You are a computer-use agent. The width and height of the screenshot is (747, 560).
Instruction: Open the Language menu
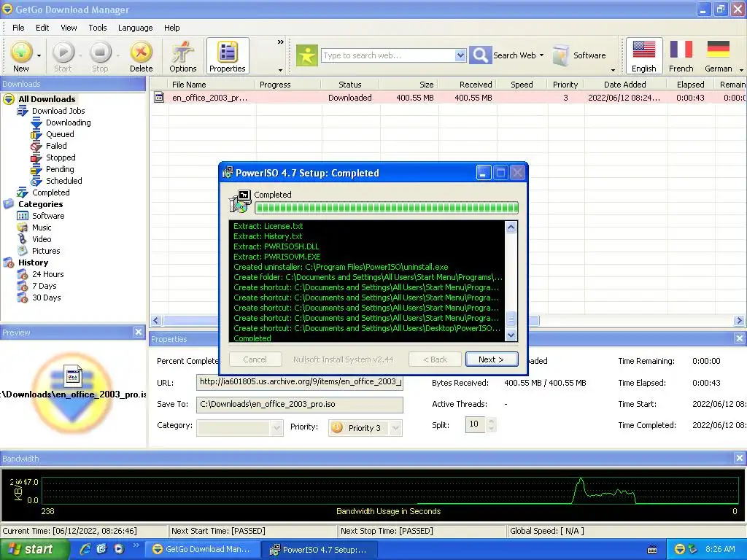(x=135, y=28)
